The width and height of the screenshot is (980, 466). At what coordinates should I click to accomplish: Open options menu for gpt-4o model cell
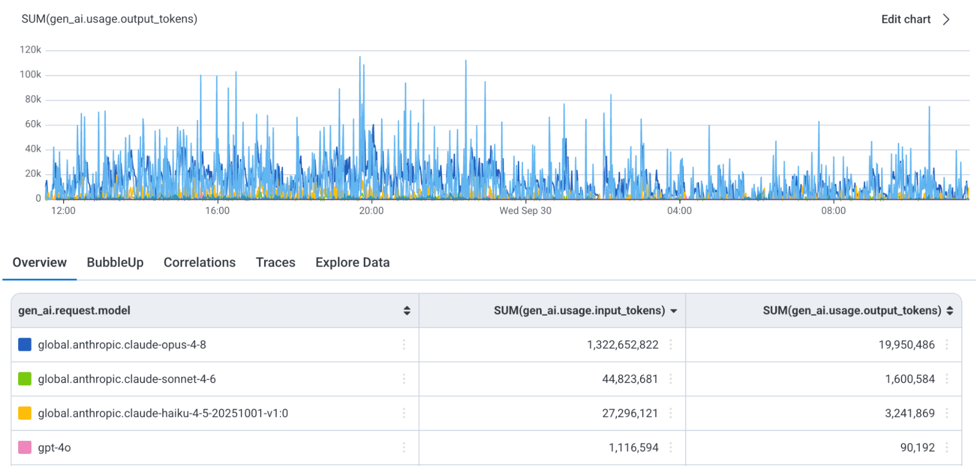[404, 447]
